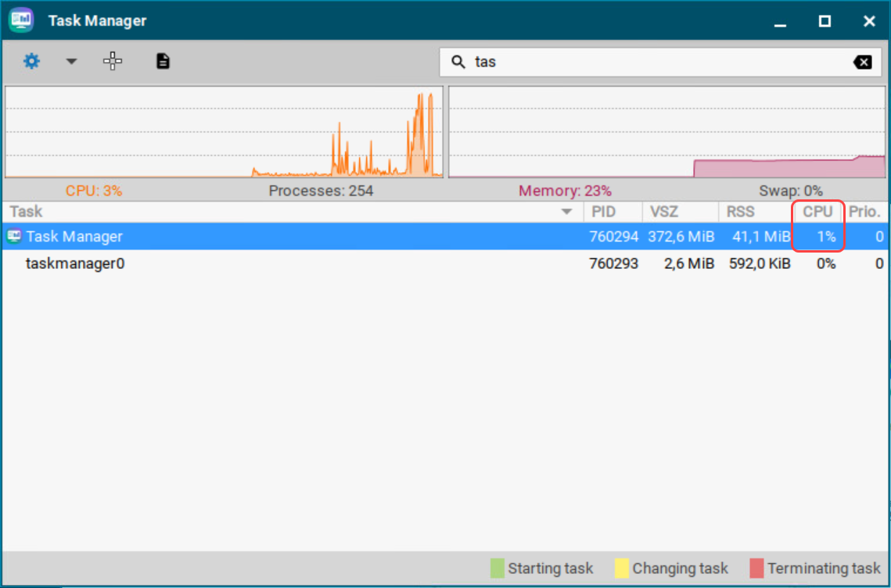The width and height of the screenshot is (891, 588).
Task: Select the Task Manager row process icon
Action: (x=13, y=236)
